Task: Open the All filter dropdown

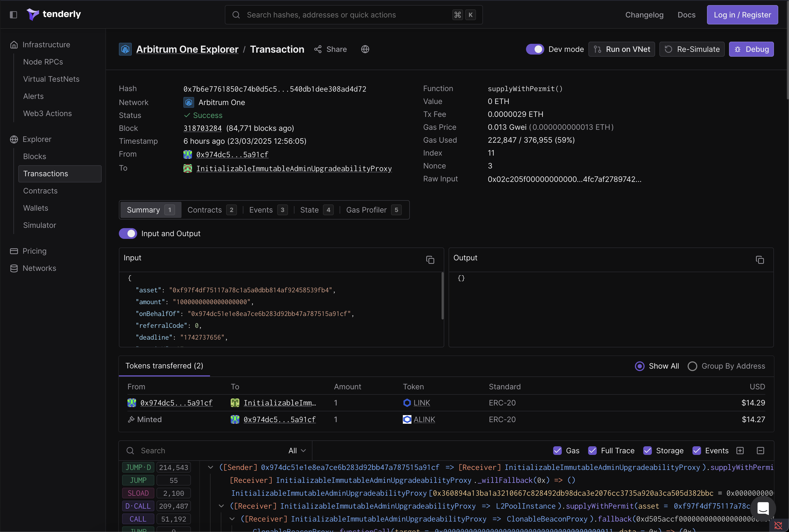Action: click(x=297, y=451)
